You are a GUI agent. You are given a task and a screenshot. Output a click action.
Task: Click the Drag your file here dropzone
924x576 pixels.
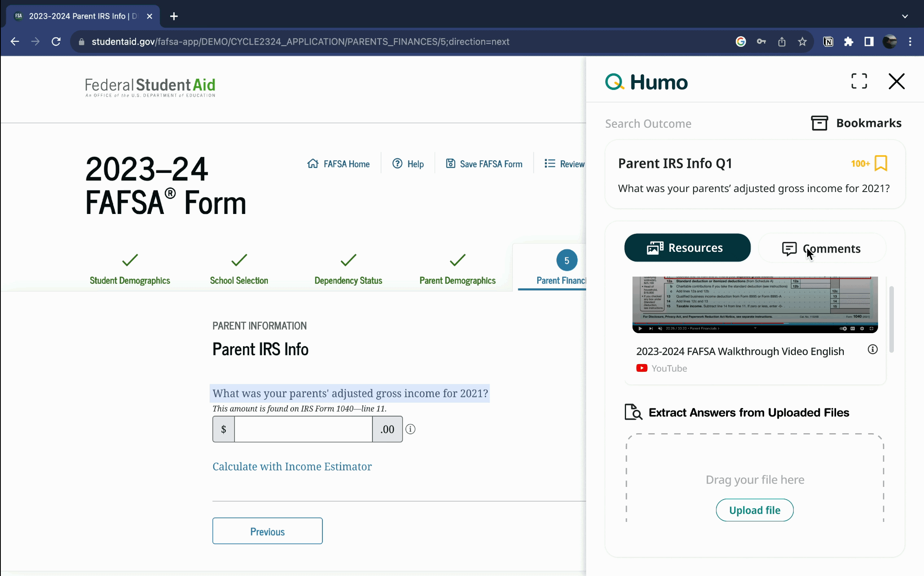click(755, 478)
